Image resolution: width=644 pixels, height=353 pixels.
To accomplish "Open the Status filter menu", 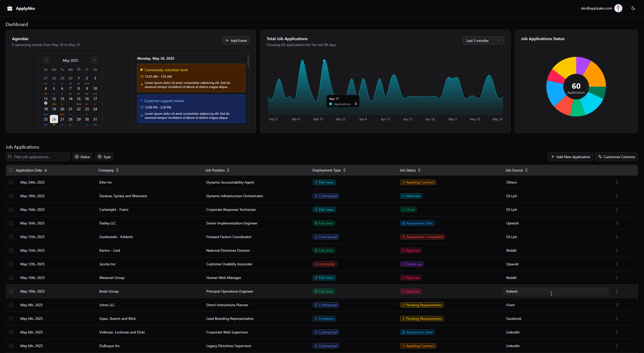I will pos(82,157).
